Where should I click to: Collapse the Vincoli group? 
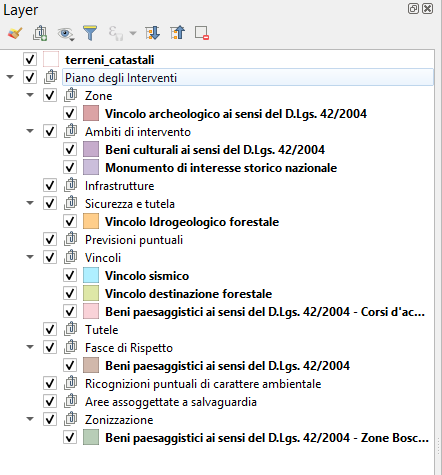[30, 257]
